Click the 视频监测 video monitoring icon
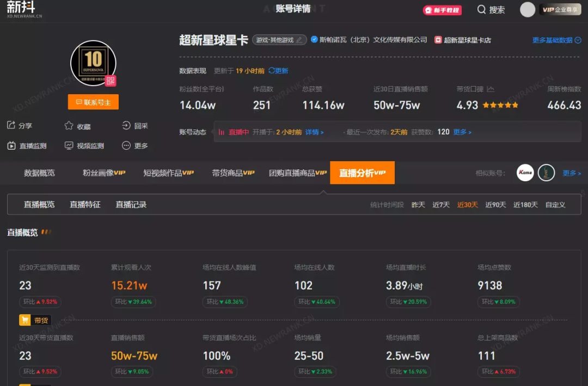This screenshot has width=588, height=386. click(x=69, y=145)
